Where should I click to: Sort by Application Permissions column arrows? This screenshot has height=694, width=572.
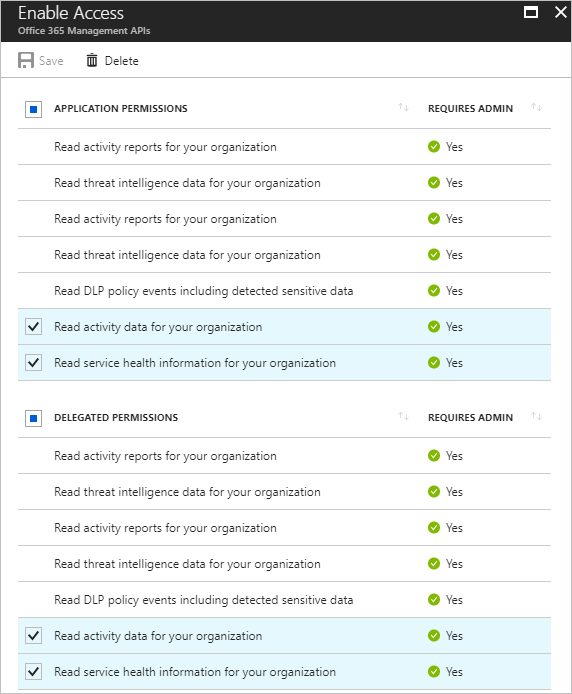pyautogui.click(x=403, y=107)
